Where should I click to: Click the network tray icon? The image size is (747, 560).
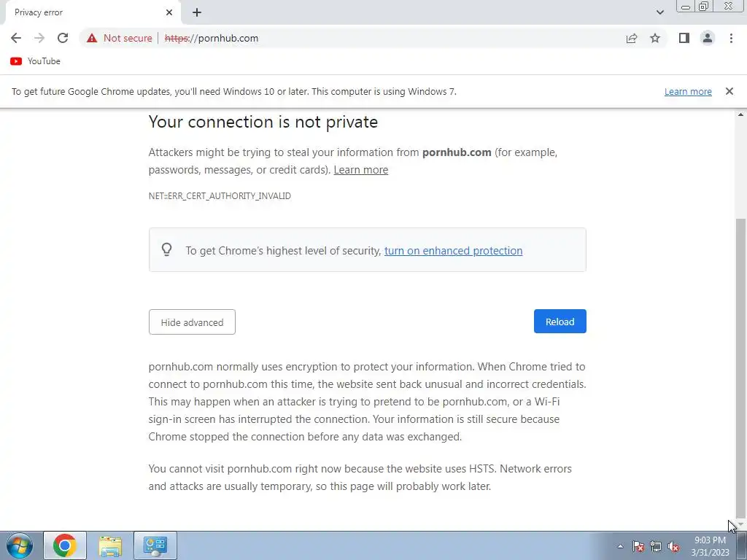pyautogui.click(x=656, y=546)
